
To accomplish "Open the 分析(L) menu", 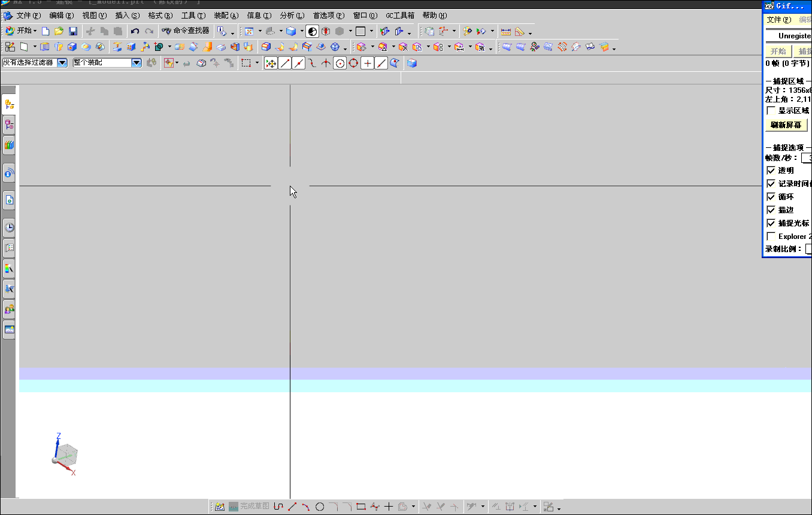I will 292,16.
